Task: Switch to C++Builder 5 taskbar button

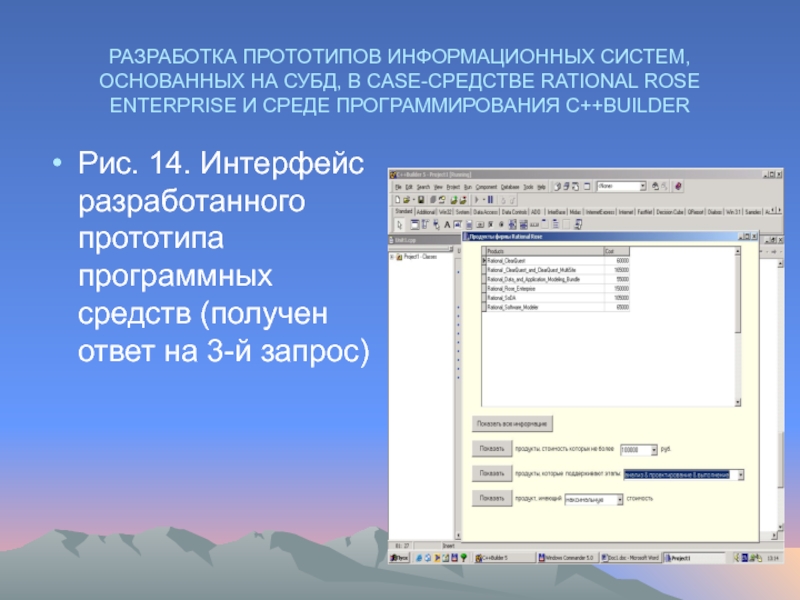Action: 504,558
